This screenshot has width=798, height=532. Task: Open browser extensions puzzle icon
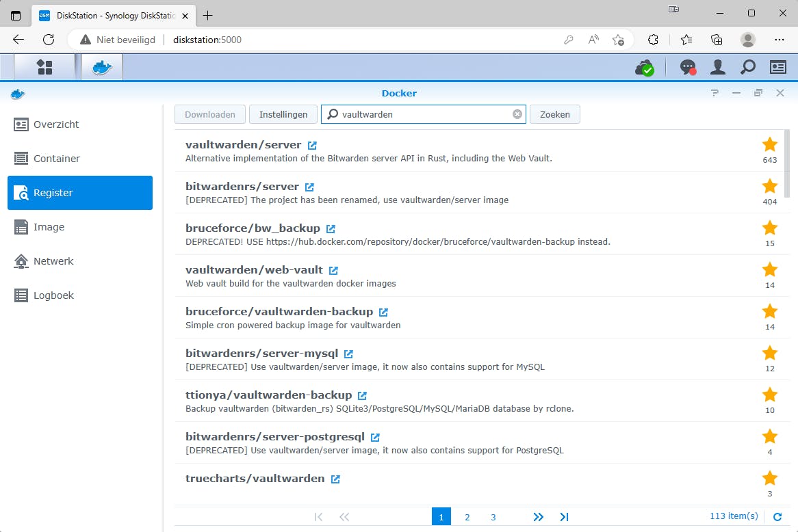(653, 40)
